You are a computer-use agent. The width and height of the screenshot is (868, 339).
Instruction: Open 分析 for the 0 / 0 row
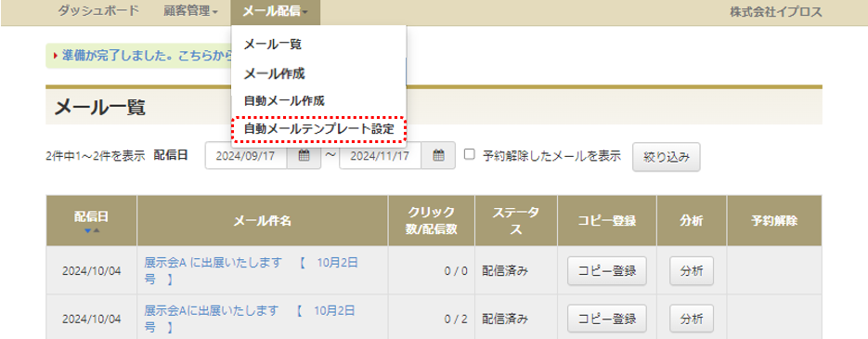(692, 271)
